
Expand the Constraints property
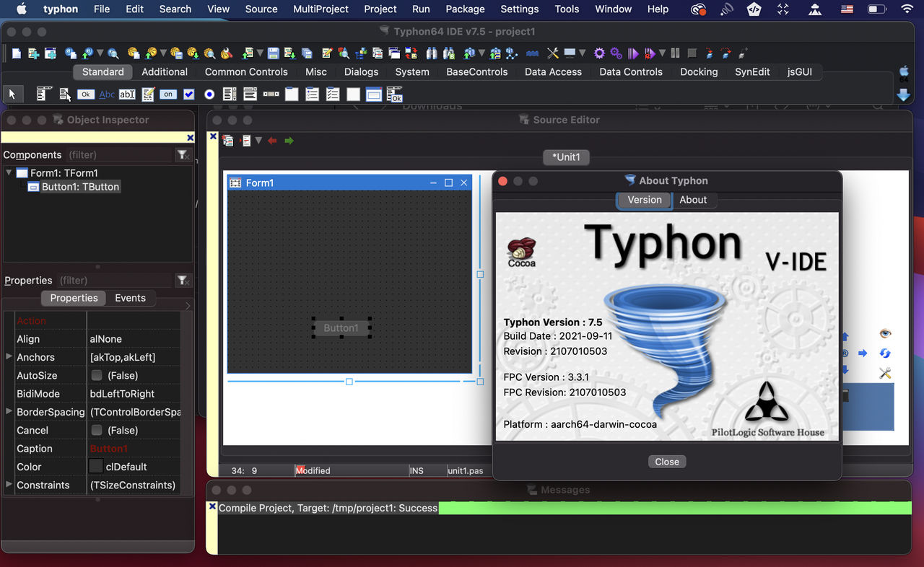click(9, 484)
